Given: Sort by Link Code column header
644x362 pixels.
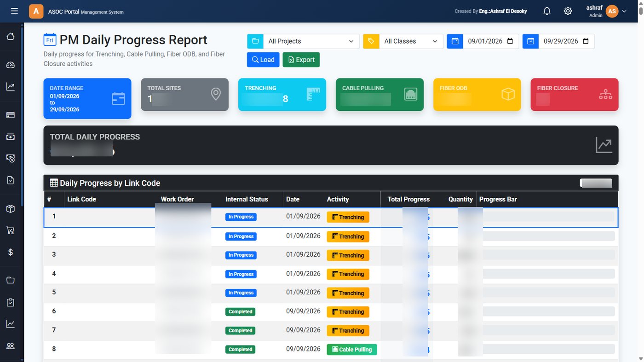Looking at the screenshot, I should pyautogui.click(x=81, y=199).
